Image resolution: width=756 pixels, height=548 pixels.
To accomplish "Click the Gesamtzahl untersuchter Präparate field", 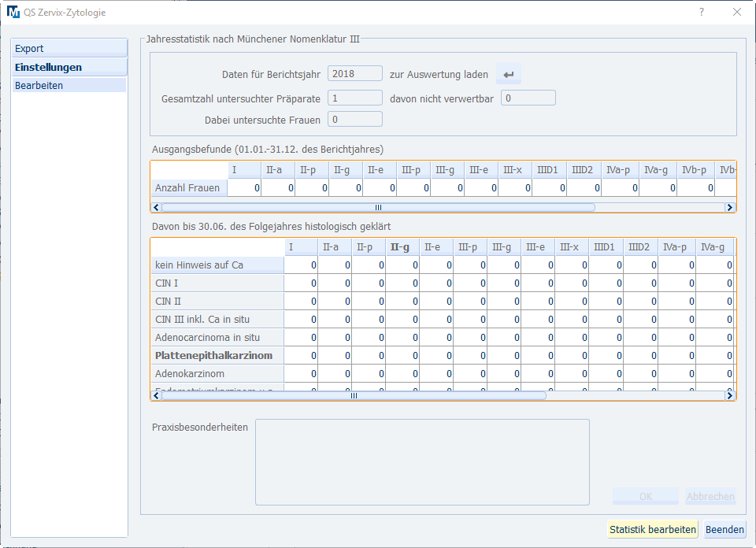I will (354, 98).
